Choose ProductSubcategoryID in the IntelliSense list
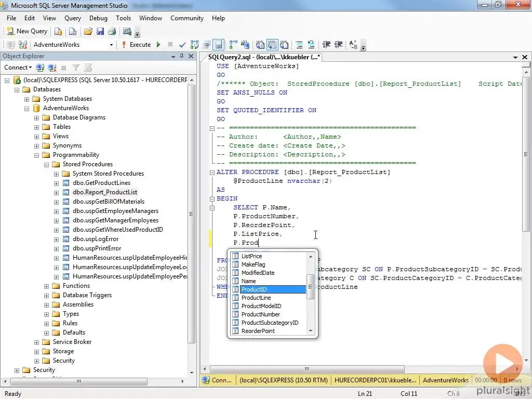Image resolution: width=532 pixels, height=399 pixels. pos(269,323)
